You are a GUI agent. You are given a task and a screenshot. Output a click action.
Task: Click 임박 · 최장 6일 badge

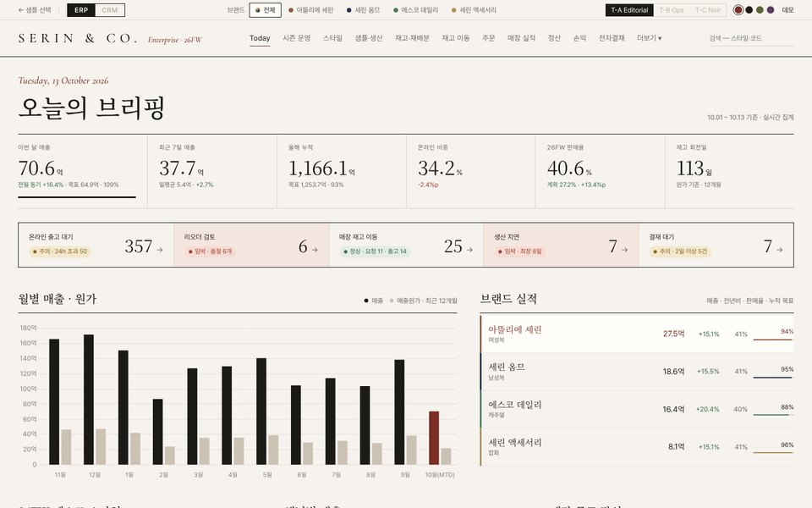point(520,251)
